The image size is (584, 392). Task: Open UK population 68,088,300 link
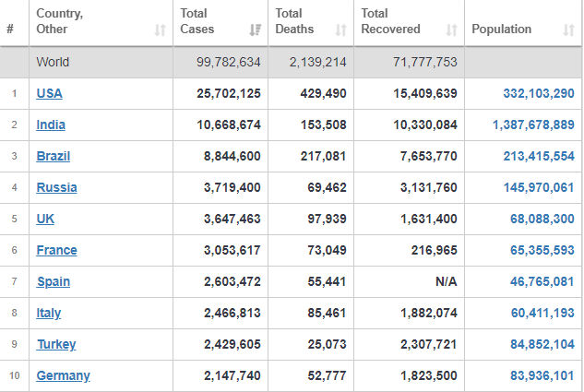pos(542,219)
